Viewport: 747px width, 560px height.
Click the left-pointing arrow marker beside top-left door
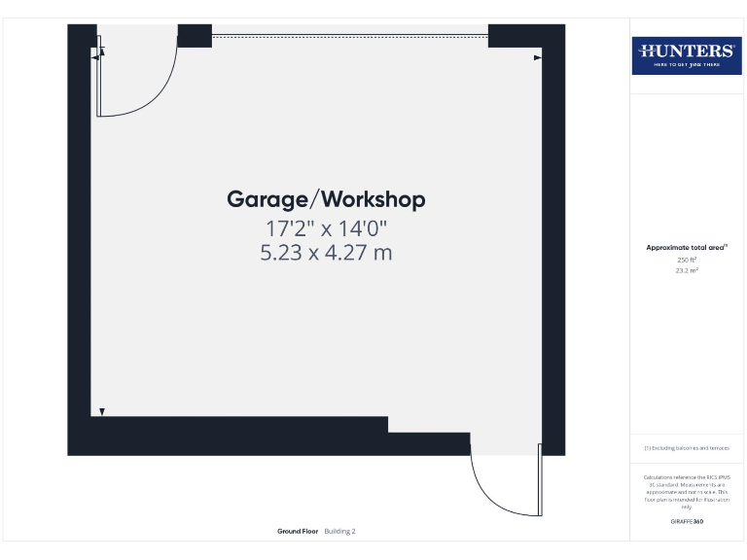coord(95,58)
